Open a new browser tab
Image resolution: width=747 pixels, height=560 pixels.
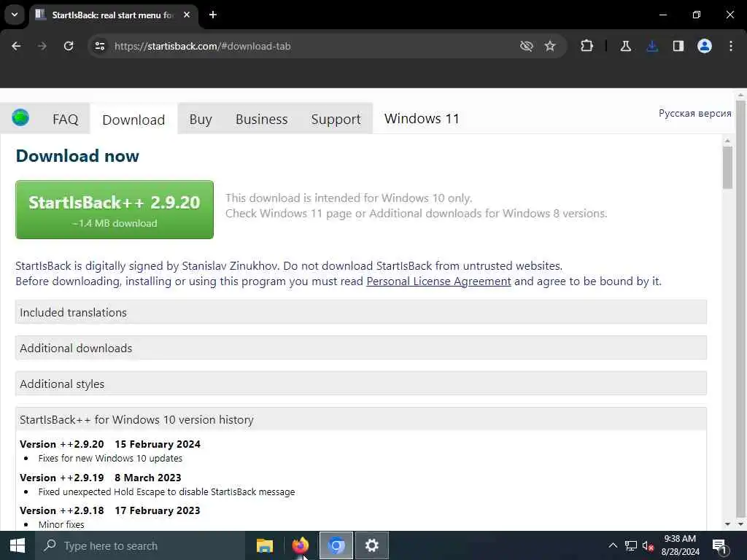tap(213, 15)
